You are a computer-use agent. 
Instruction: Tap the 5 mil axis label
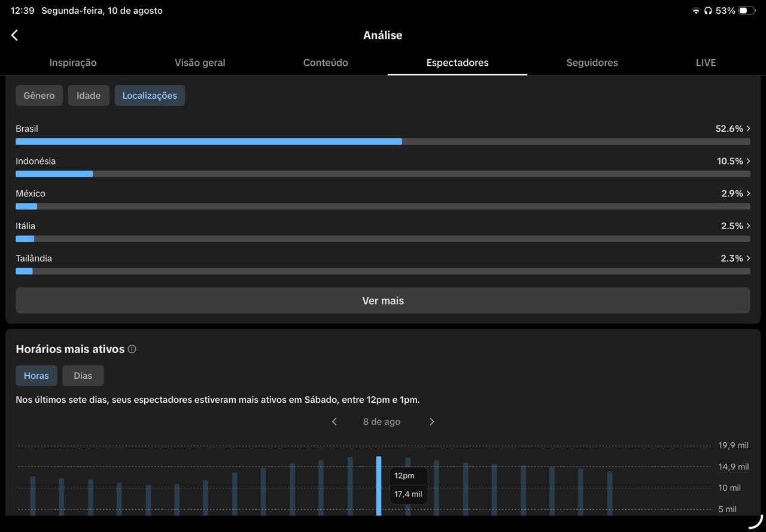[x=727, y=509]
